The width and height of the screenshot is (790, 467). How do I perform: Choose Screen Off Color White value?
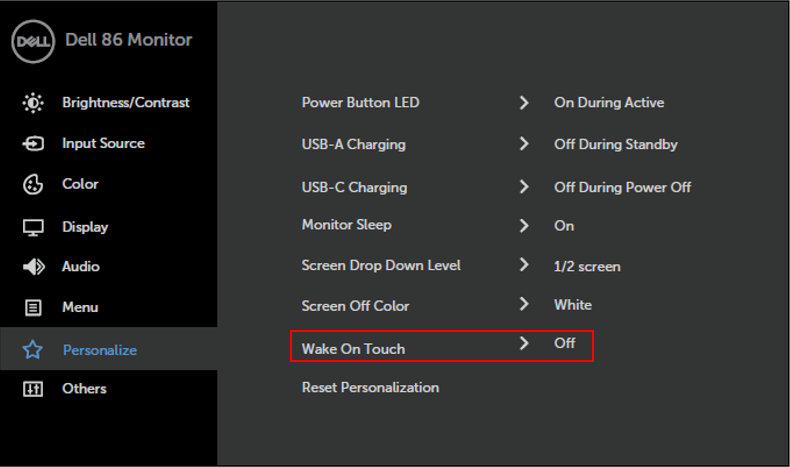pos(573,305)
